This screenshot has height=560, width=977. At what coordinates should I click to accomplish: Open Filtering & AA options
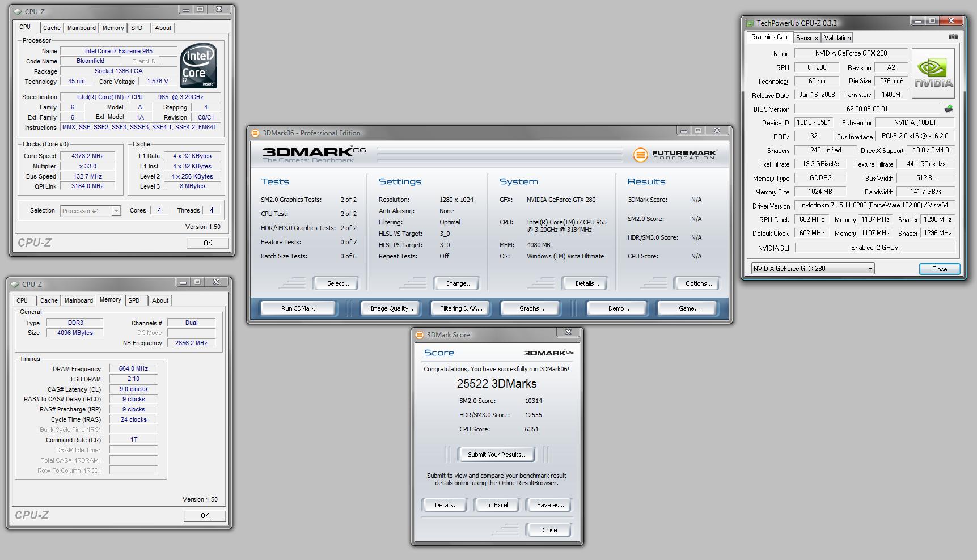[x=461, y=308]
